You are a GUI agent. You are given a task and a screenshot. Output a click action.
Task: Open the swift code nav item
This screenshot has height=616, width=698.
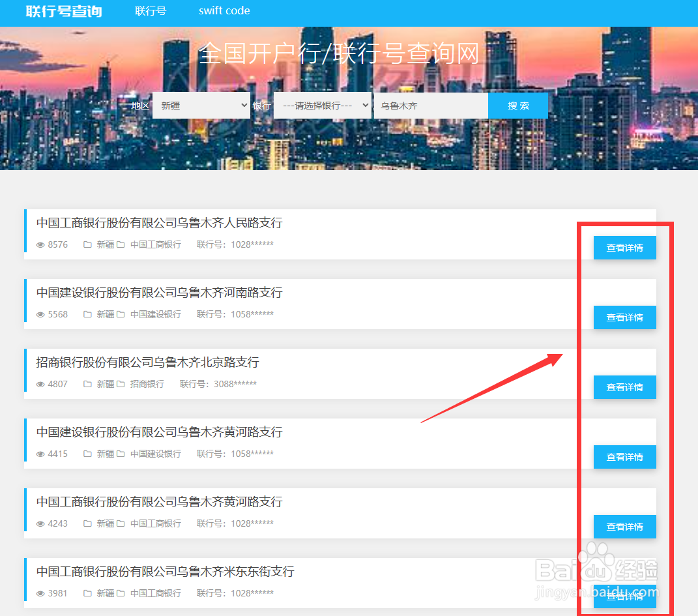(x=224, y=10)
